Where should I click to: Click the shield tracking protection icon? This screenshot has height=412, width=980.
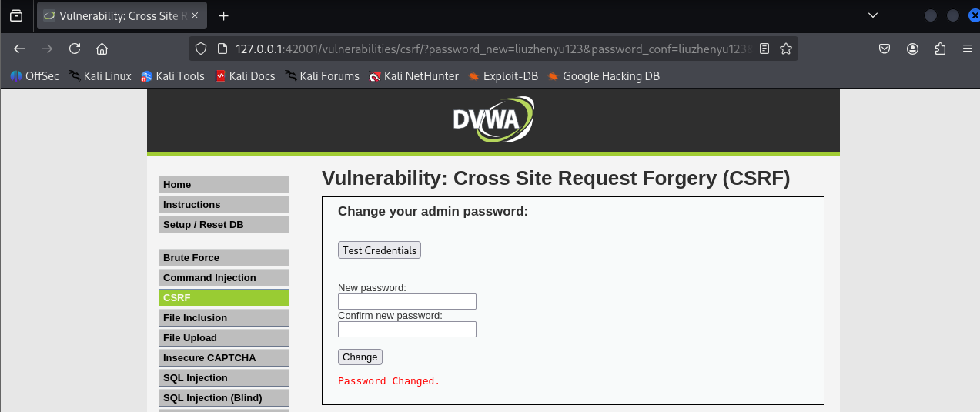201,49
